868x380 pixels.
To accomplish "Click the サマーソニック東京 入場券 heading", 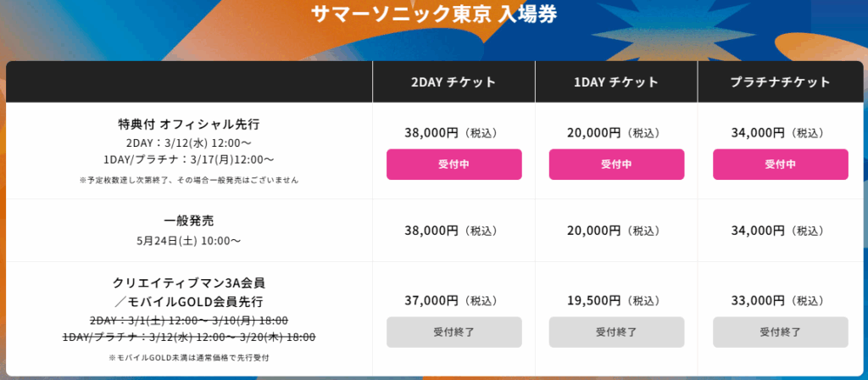I will click(x=434, y=15).
